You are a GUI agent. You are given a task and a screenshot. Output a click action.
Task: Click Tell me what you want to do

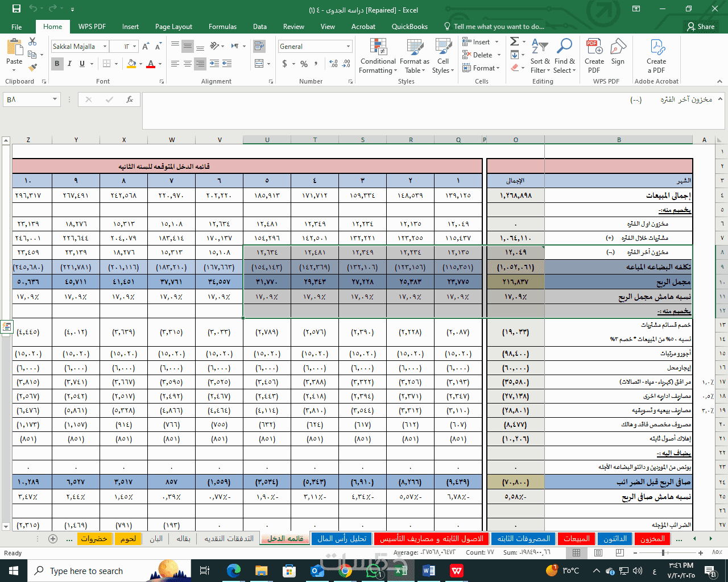(x=494, y=27)
